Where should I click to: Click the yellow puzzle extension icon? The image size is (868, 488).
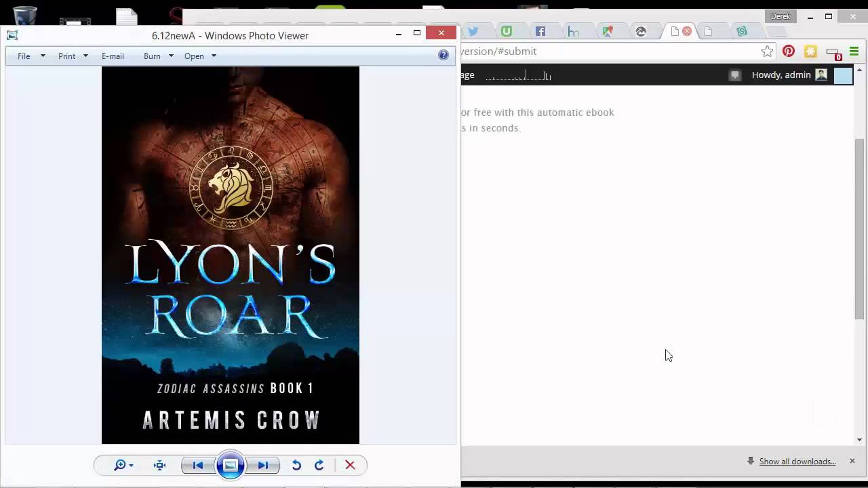[810, 52]
